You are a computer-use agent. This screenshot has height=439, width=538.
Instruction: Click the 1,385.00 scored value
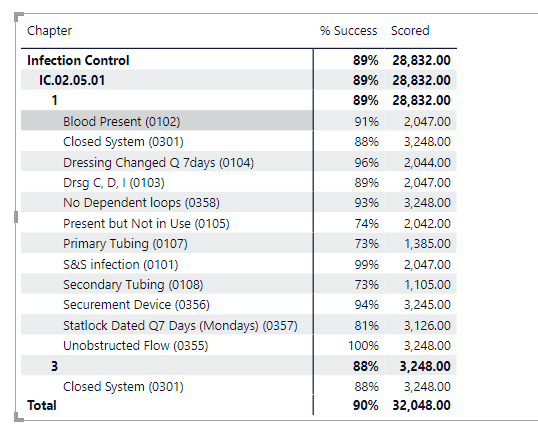pos(427,244)
